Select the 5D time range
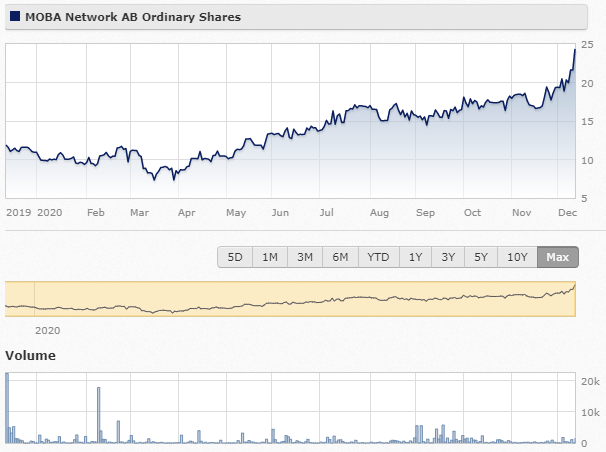Image resolution: width=606 pixels, height=452 pixels. pos(235,257)
